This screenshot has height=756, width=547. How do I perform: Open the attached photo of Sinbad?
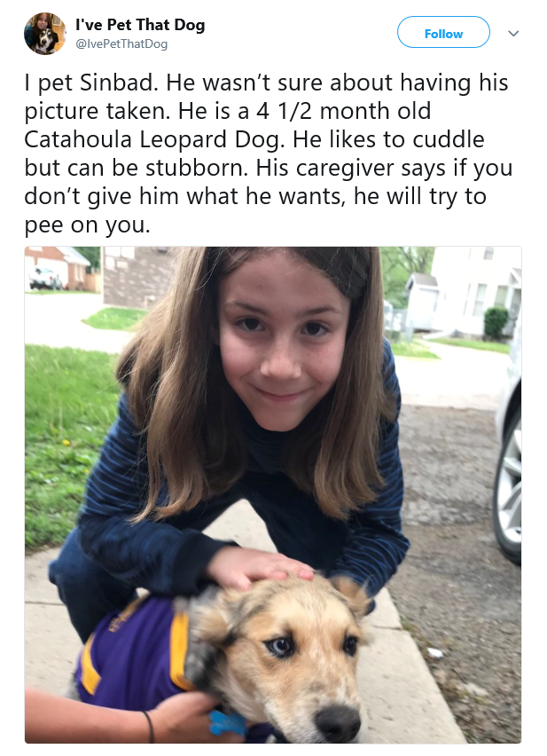[273, 494]
